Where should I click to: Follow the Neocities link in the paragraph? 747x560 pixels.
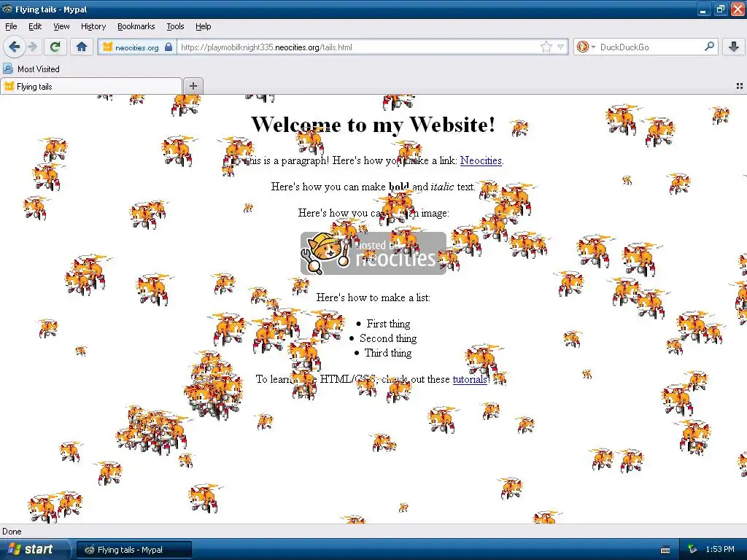click(x=481, y=160)
